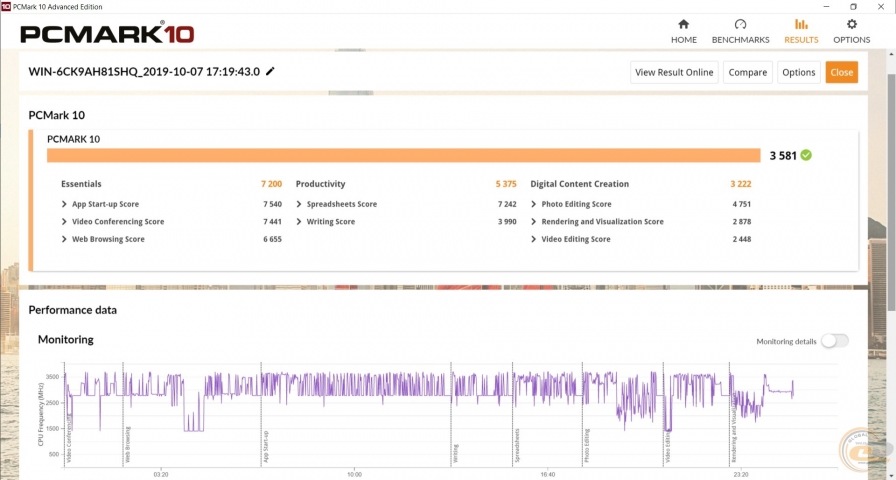Viewport: 896px width, 480px height.
Task: Click the Digital Content Creation score 3 222
Action: (741, 184)
